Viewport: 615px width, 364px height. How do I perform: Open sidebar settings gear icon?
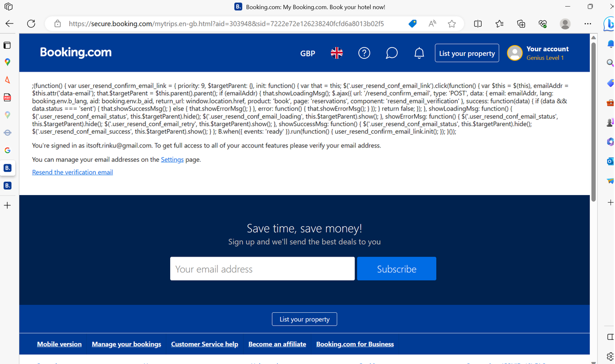coord(610,357)
